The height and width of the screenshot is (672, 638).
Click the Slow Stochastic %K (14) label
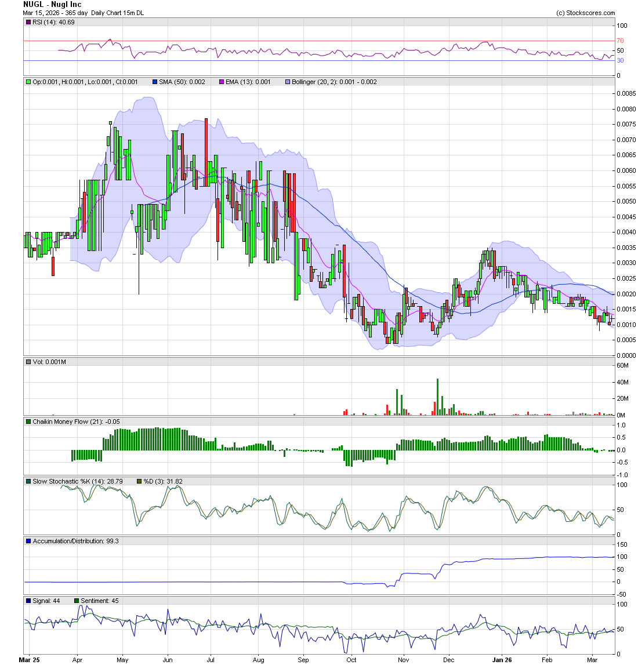click(78, 481)
